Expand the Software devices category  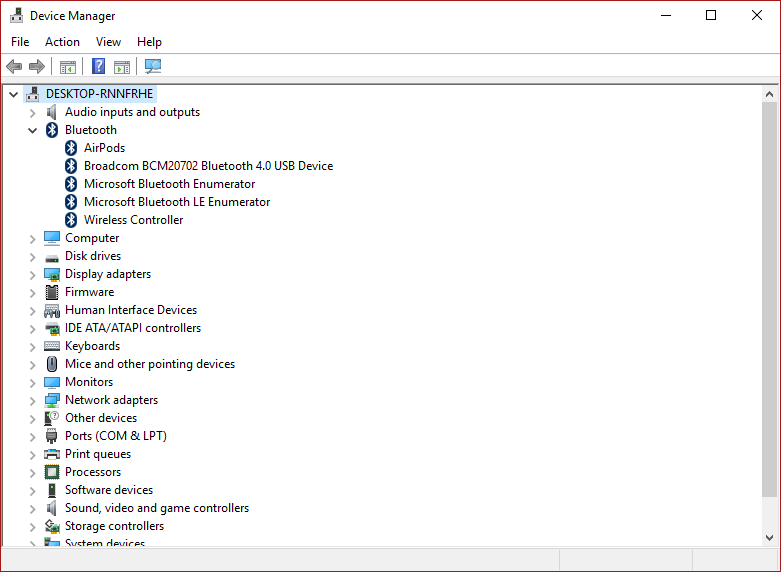tap(33, 491)
